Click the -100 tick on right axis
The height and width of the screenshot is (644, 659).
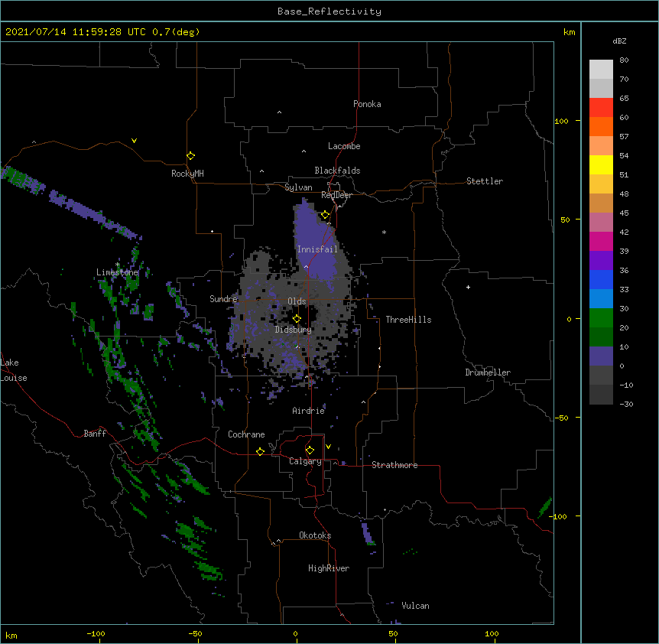click(559, 516)
